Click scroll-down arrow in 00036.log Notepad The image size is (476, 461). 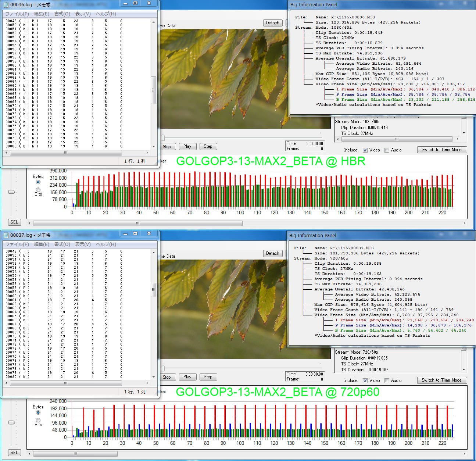click(x=153, y=146)
